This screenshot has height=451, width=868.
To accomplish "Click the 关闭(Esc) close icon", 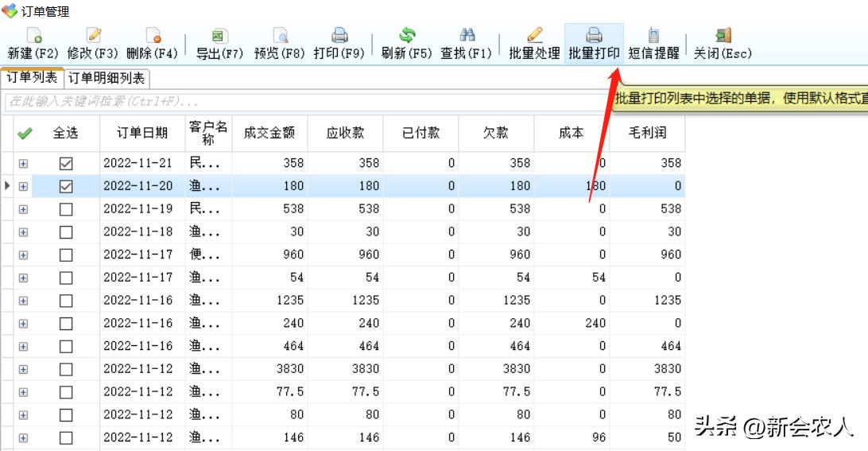I will pyautogui.click(x=723, y=36).
